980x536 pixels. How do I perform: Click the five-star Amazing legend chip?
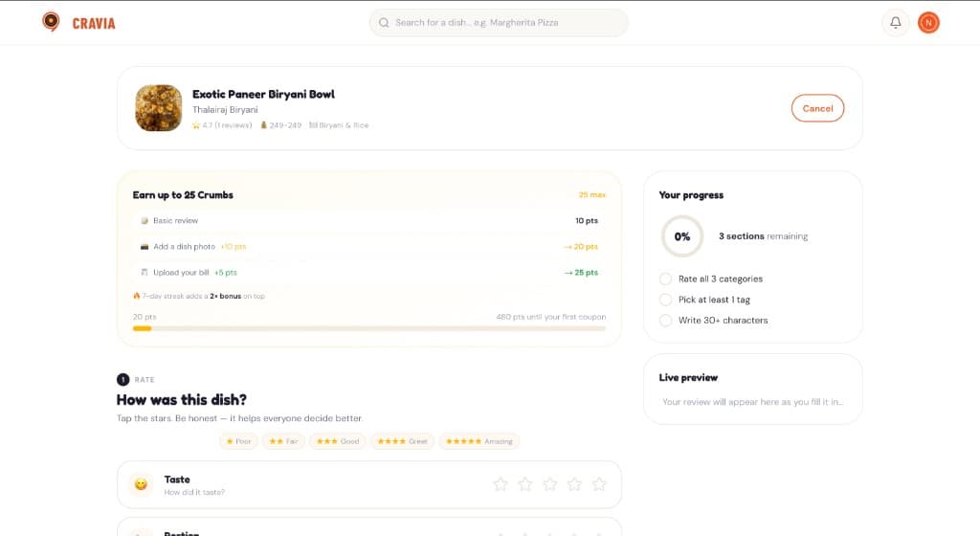[x=479, y=441]
